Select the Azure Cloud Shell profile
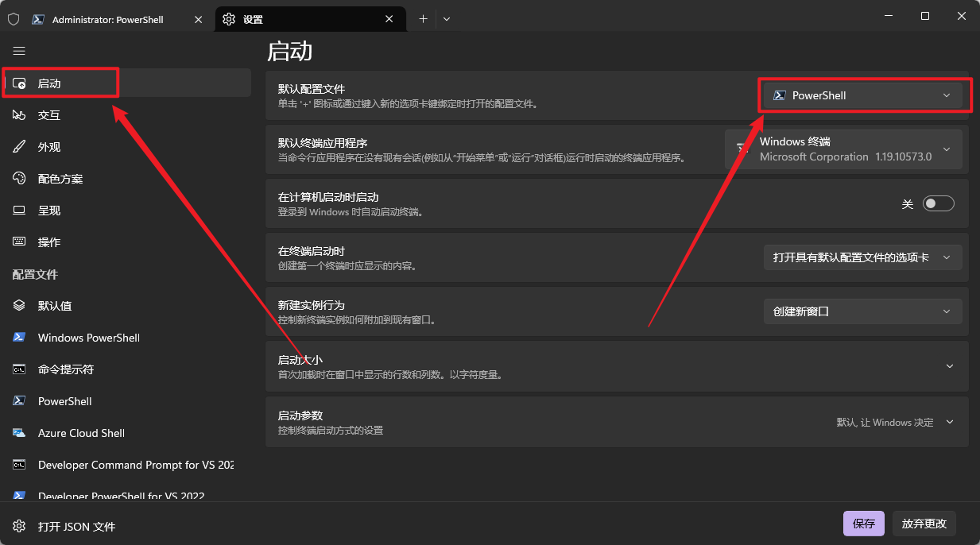Screen dimensions: 980x545 (80, 432)
